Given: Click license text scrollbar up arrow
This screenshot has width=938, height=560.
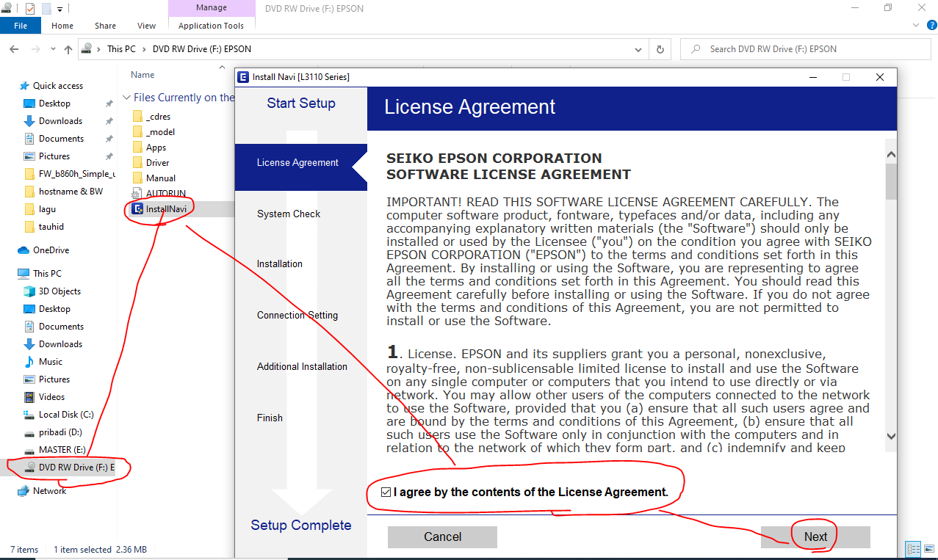Looking at the screenshot, I should pos(891,155).
